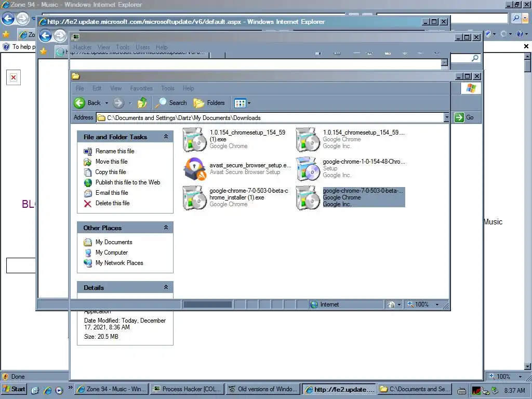Open My Documents in Other Places
Viewport: 532px width, 399px height.
[114, 242]
